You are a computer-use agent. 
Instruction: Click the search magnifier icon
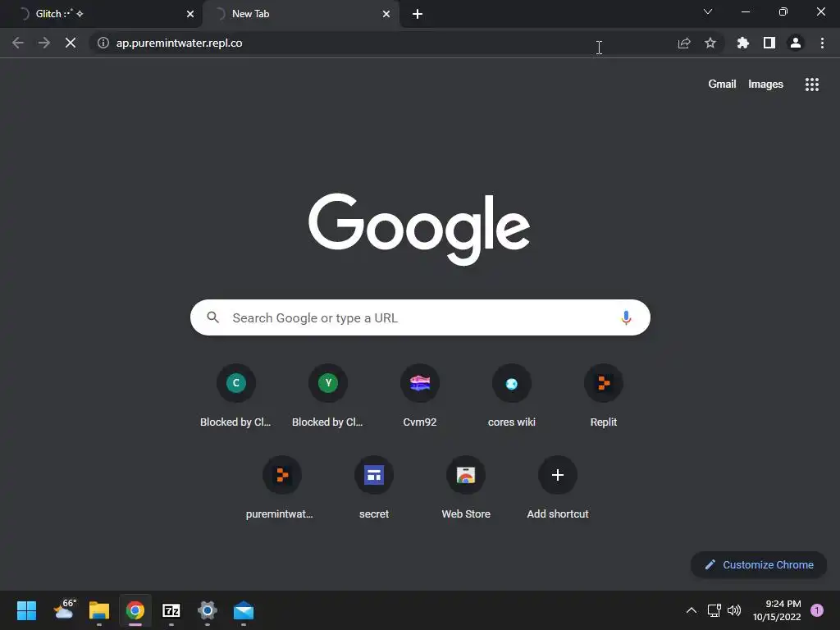click(x=212, y=317)
